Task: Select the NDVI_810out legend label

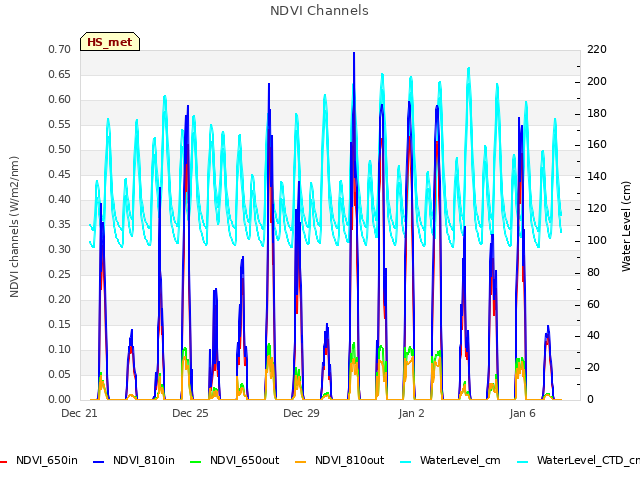Action: point(349,460)
